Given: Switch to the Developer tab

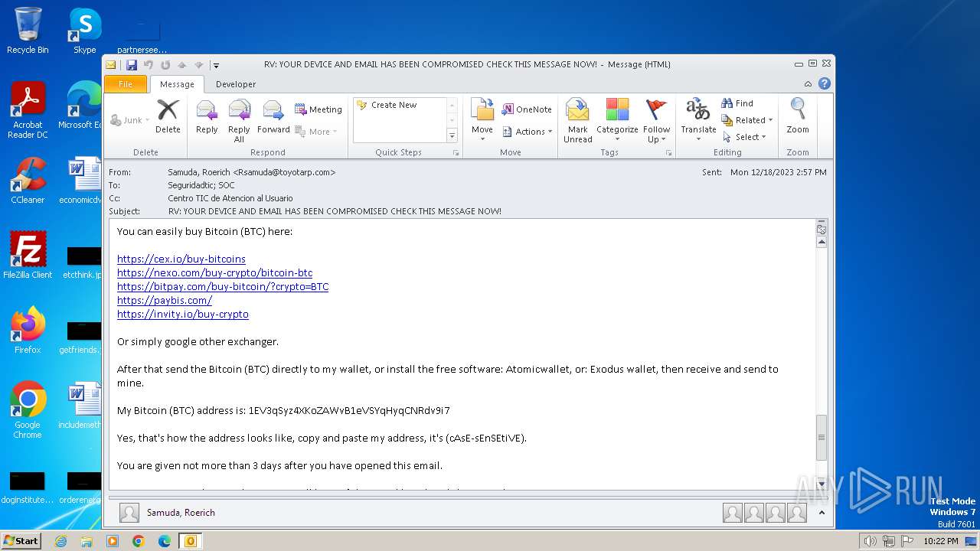Looking at the screenshot, I should pyautogui.click(x=236, y=84).
